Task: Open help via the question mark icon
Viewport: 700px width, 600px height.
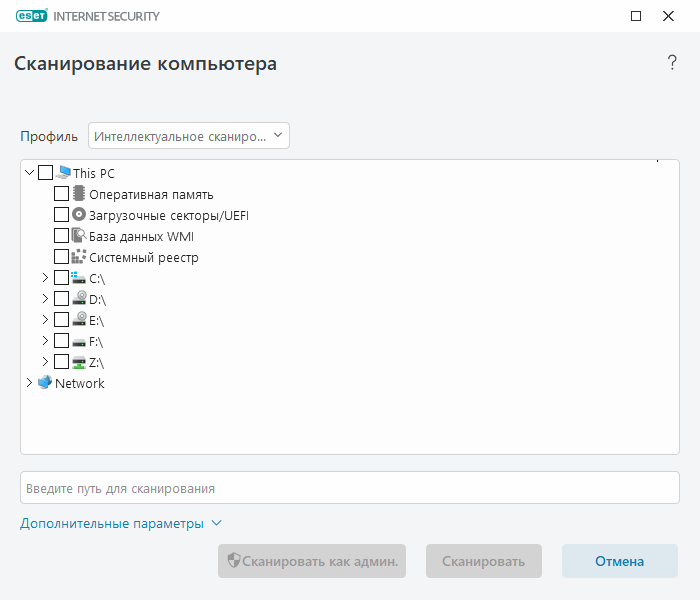Action: [x=672, y=62]
